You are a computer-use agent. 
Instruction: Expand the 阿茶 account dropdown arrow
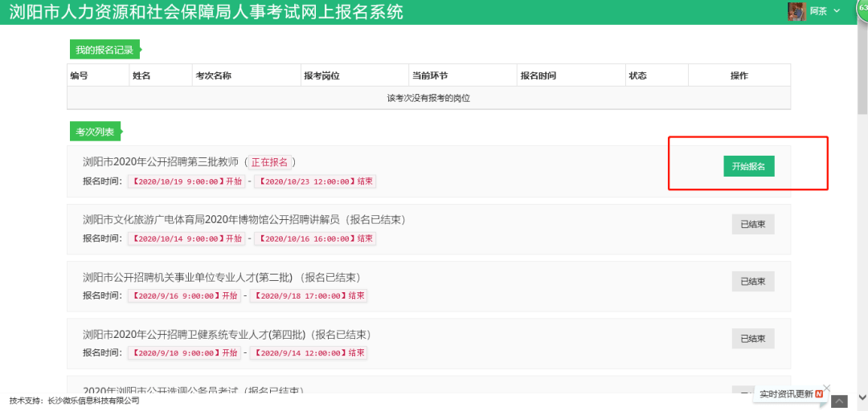click(837, 11)
